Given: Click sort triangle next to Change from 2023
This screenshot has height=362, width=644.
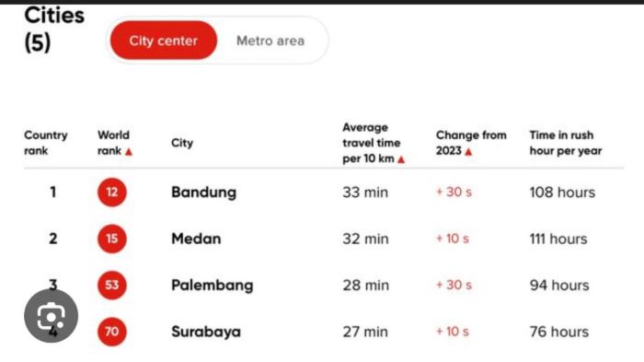Looking at the screenshot, I should pos(468,152).
